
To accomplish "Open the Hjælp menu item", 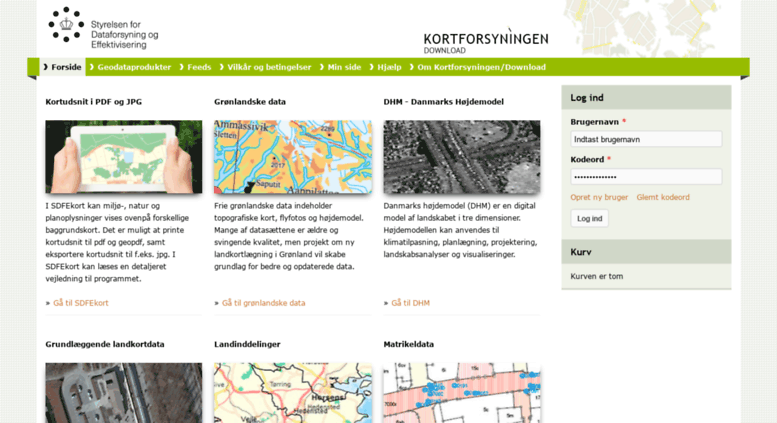I will point(386,67).
